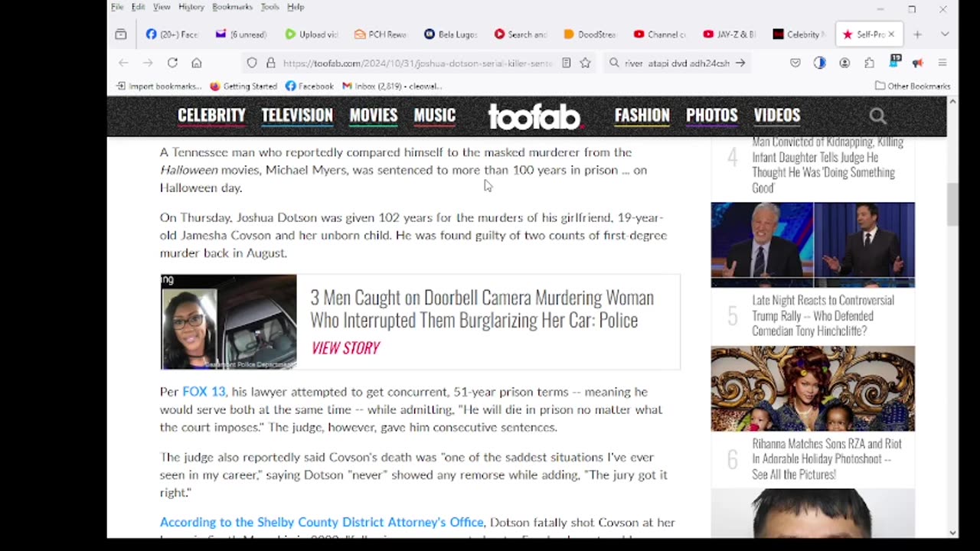Open the Bookmarks menu
980x551 pixels.
(x=232, y=7)
